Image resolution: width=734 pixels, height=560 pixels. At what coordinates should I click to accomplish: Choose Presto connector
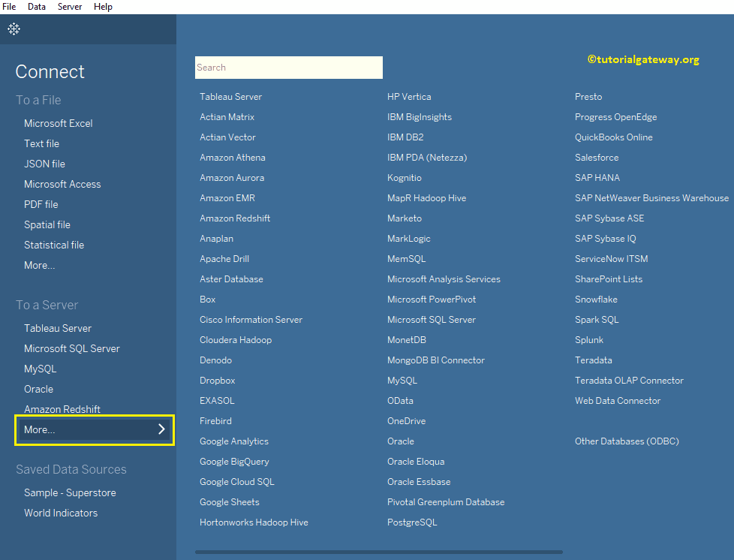[x=588, y=97]
